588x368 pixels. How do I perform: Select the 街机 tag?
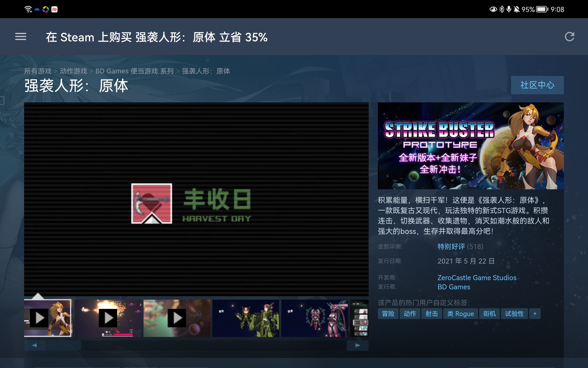(489, 314)
